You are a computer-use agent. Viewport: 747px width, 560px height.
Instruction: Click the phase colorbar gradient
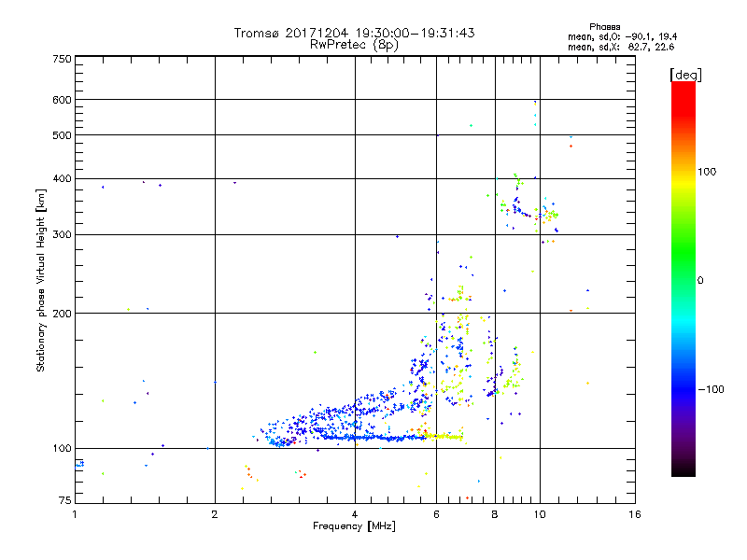click(684, 278)
